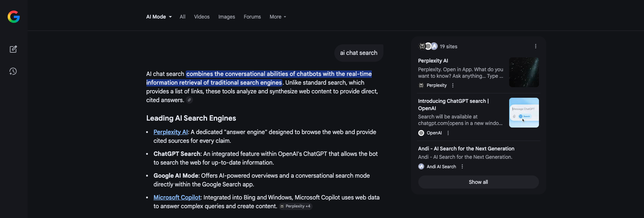Click the 'Perplexity +4' citation chip
This screenshot has height=218, width=644.
295,206
